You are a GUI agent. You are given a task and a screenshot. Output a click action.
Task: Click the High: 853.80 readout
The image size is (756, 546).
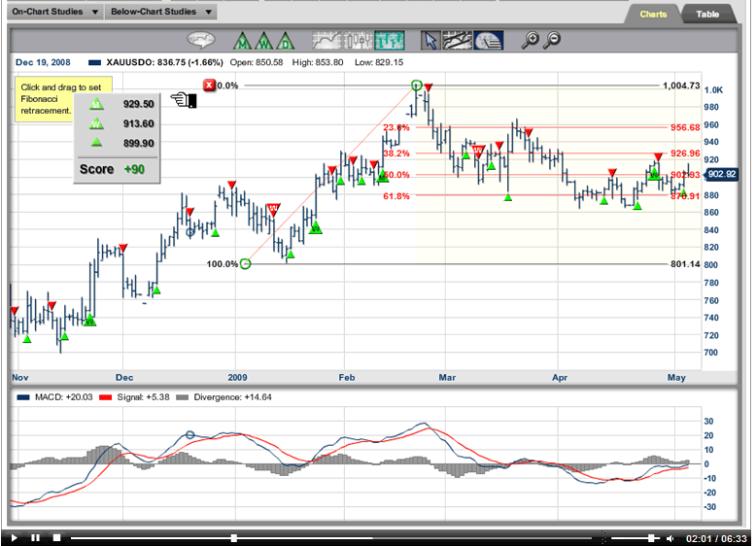[318, 62]
